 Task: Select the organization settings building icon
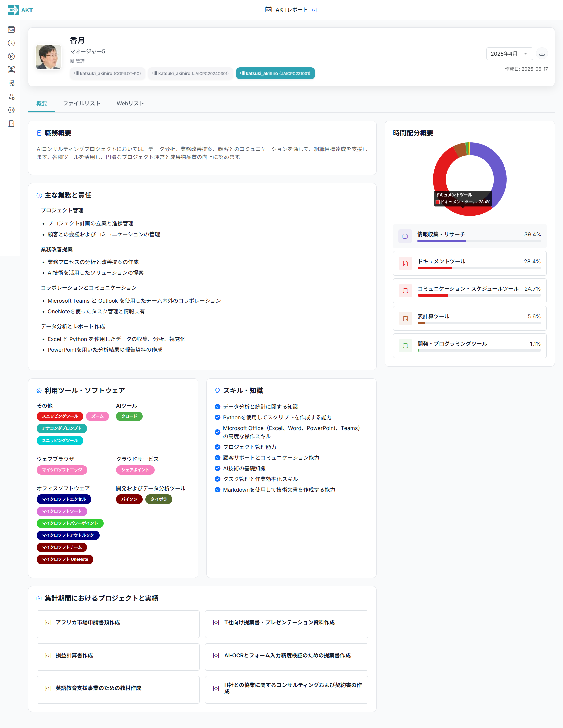(x=11, y=83)
